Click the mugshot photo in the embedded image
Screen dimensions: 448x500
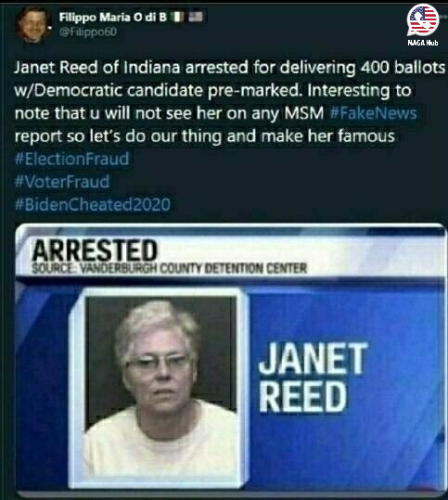click(x=161, y=387)
